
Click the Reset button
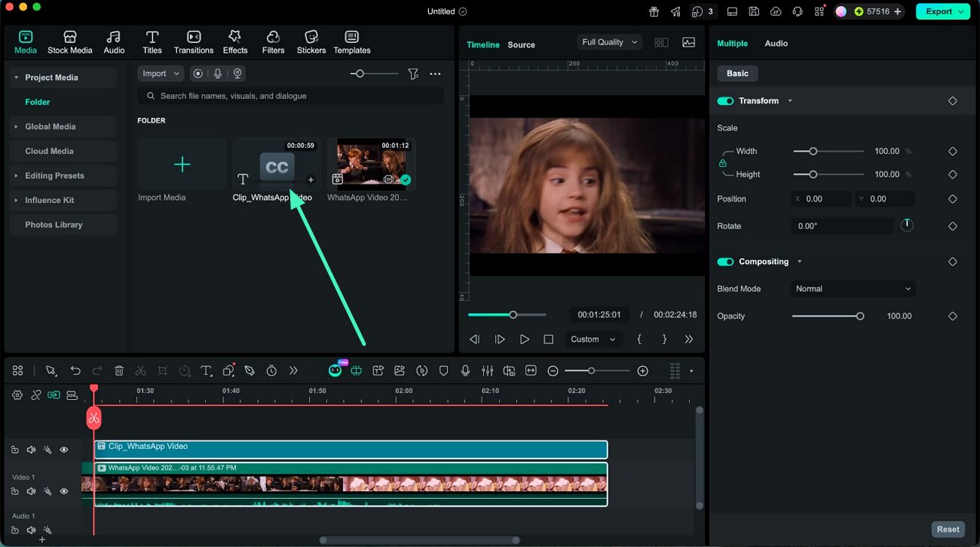click(x=948, y=530)
